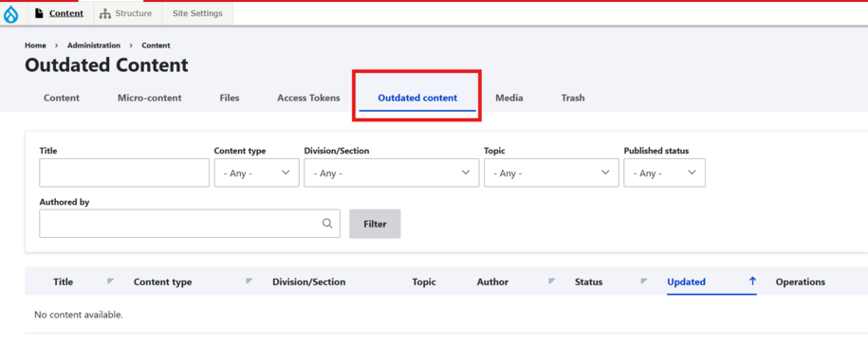Open the Content type dropdown

tap(257, 173)
